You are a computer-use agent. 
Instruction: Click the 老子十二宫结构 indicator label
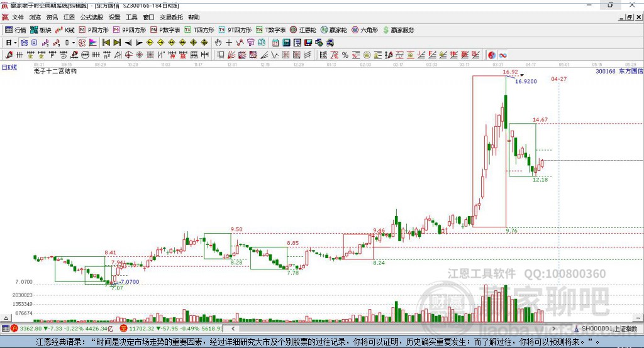click(55, 72)
